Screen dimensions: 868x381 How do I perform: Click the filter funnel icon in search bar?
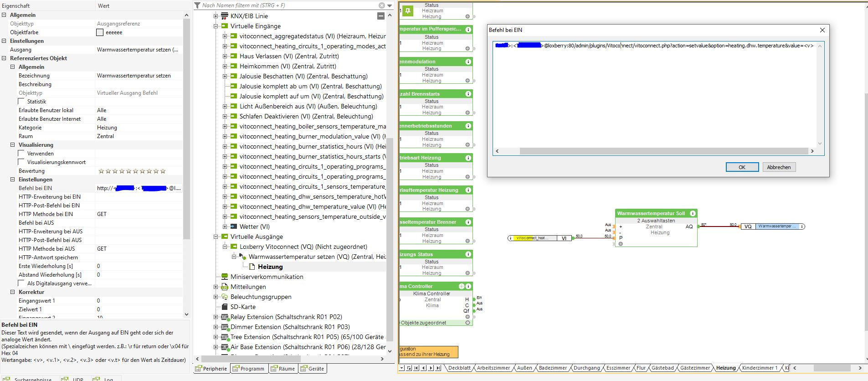click(x=197, y=5)
